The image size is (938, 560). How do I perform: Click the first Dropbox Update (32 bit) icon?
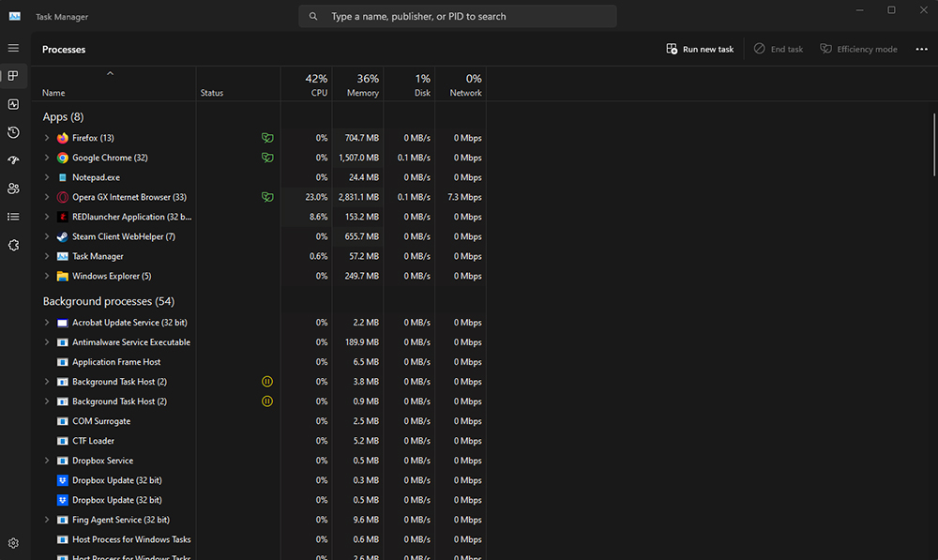tap(62, 480)
